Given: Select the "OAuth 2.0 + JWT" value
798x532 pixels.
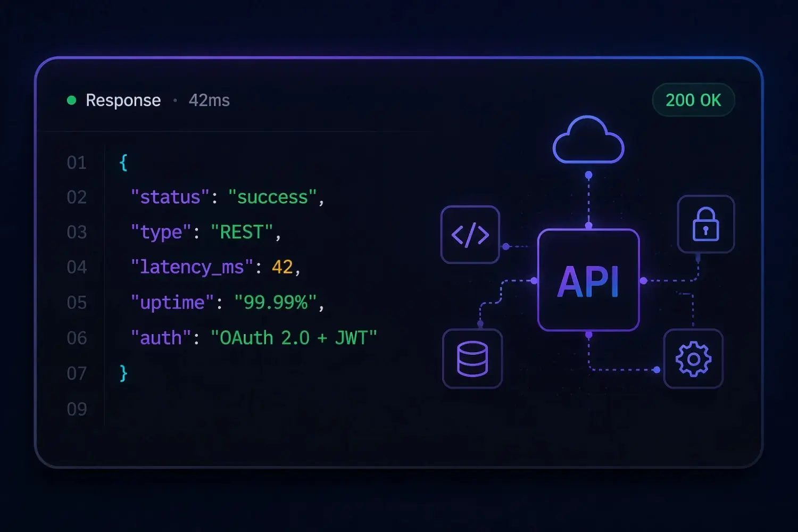Looking at the screenshot, I should click(294, 338).
